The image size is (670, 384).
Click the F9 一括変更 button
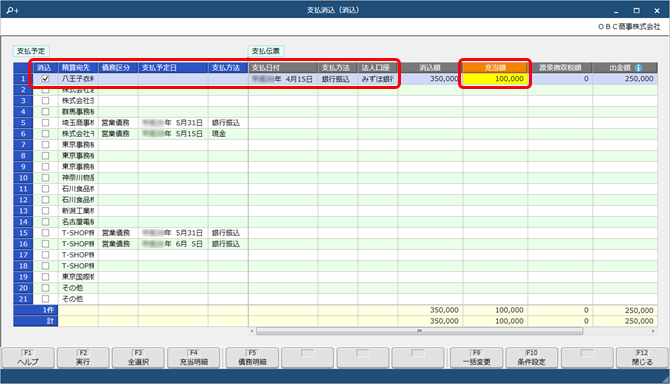click(x=476, y=358)
